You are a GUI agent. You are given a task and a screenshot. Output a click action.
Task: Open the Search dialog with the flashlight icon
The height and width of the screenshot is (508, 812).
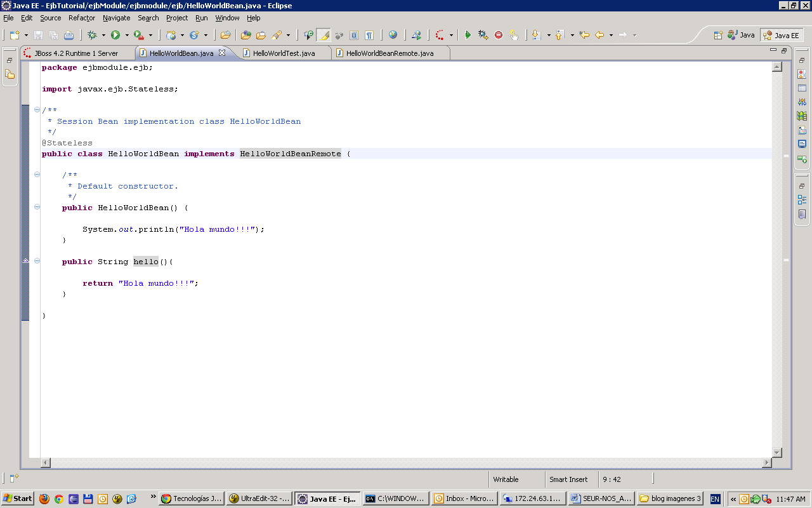pyautogui.click(x=277, y=35)
